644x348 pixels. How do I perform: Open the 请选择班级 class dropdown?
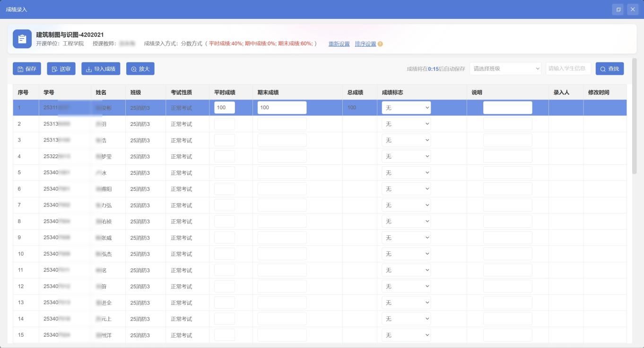click(505, 69)
